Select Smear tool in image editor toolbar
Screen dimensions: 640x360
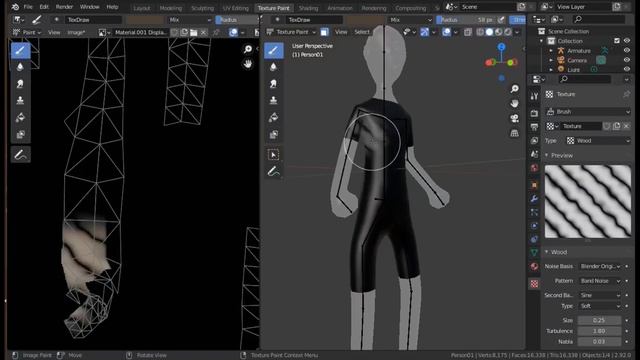pos(20,84)
